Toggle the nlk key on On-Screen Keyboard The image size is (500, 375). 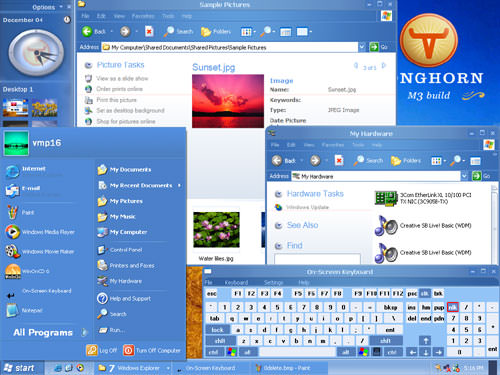pos(453,307)
